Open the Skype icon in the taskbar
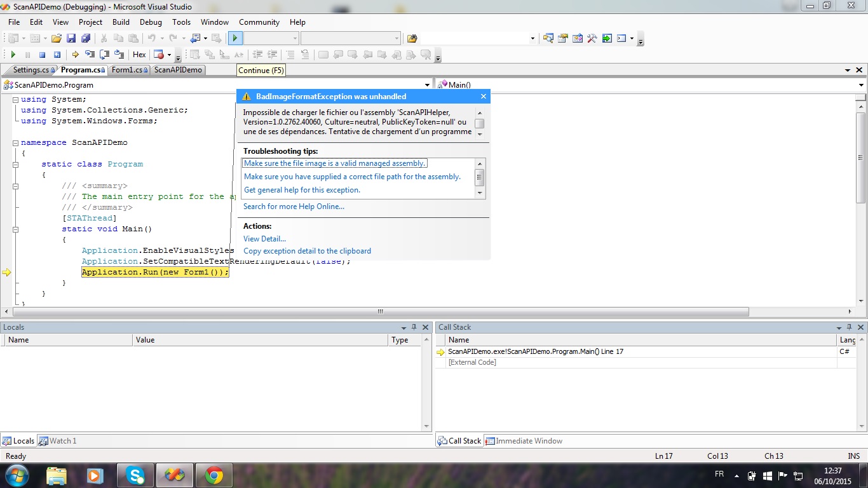The width and height of the screenshot is (868, 488). click(135, 475)
